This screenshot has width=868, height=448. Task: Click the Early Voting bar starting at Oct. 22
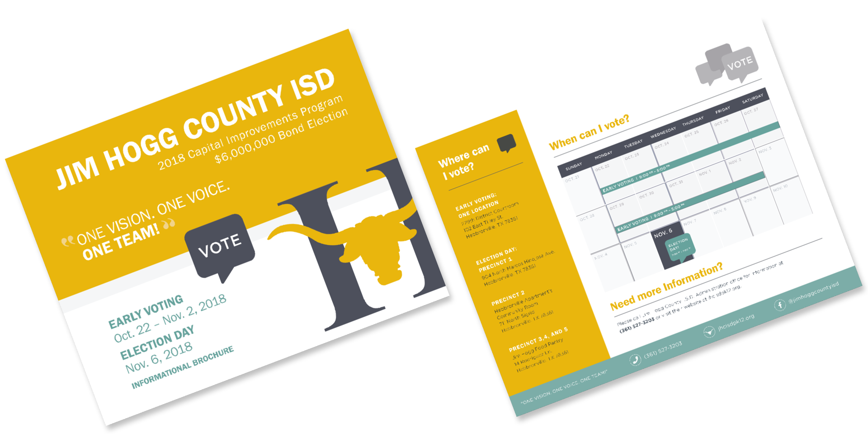(691, 158)
